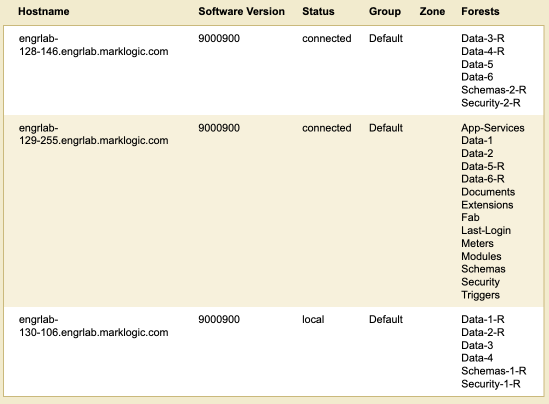The image size is (549, 404).
Task: Open the Fab forest
Action: [x=470, y=217]
